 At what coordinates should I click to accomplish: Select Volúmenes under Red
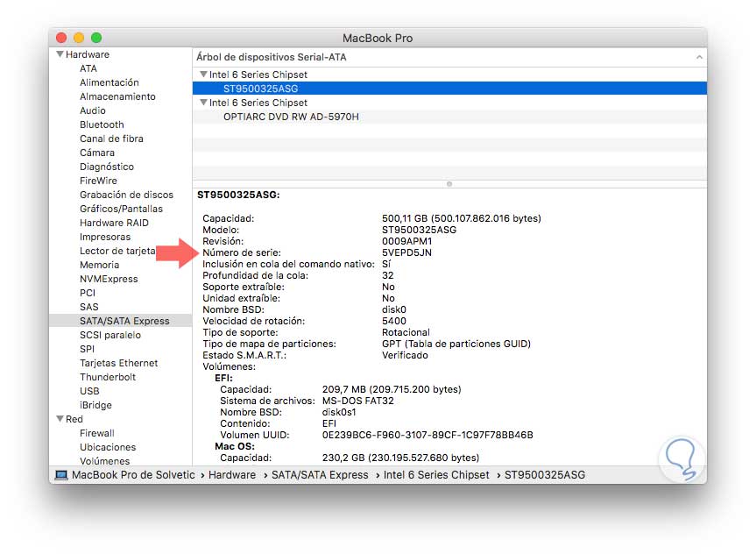(x=104, y=461)
